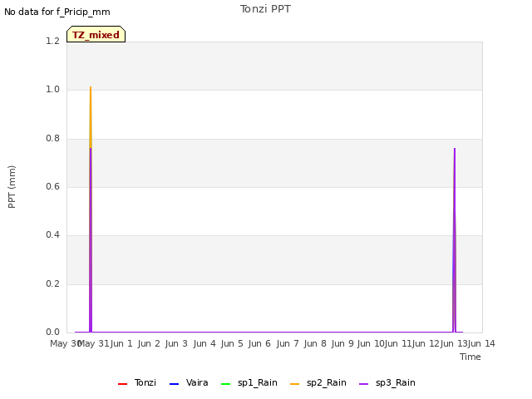The width and height of the screenshot is (532, 399).
Task: Click the orange sp2_Rain spike peak near May 31
Action: pos(91,87)
